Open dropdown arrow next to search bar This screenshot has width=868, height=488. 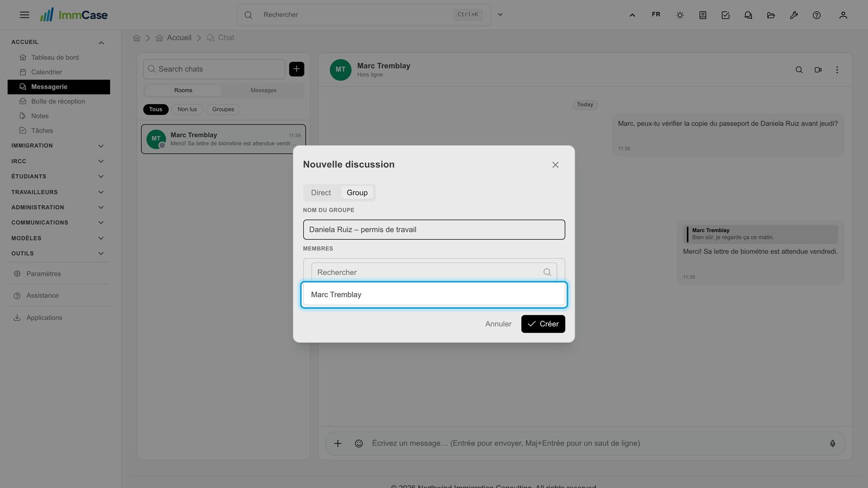click(500, 15)
